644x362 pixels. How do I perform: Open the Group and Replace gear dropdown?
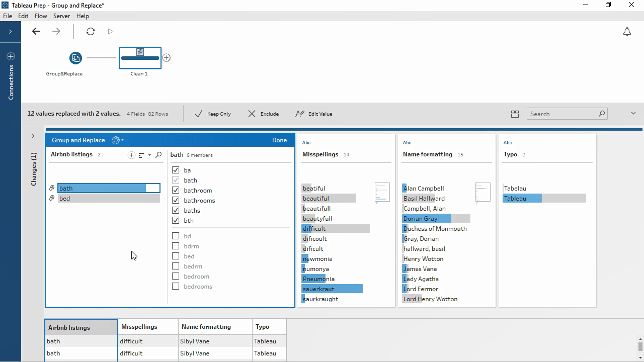(117, 140)
